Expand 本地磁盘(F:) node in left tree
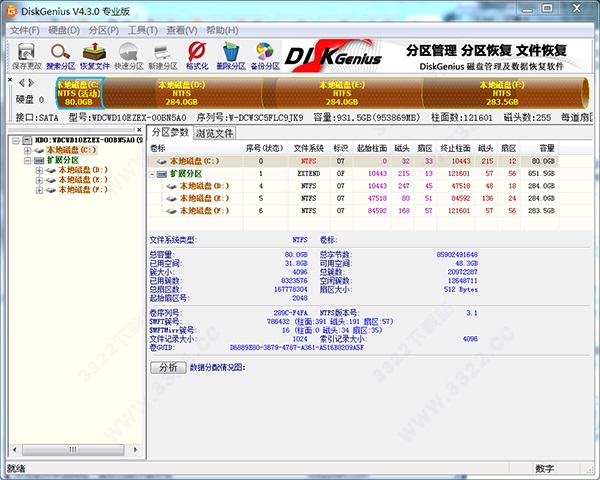This screenshot has width=600, height=480. tap(39, 190)
